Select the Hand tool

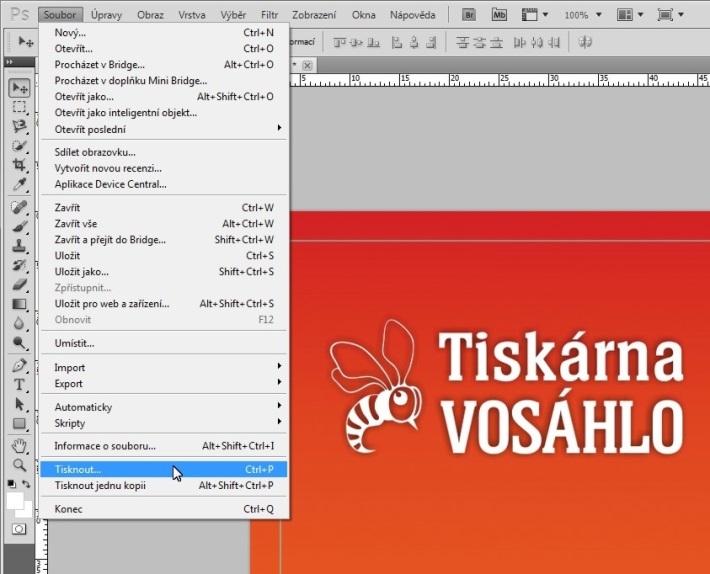click(x=19, y=446)
